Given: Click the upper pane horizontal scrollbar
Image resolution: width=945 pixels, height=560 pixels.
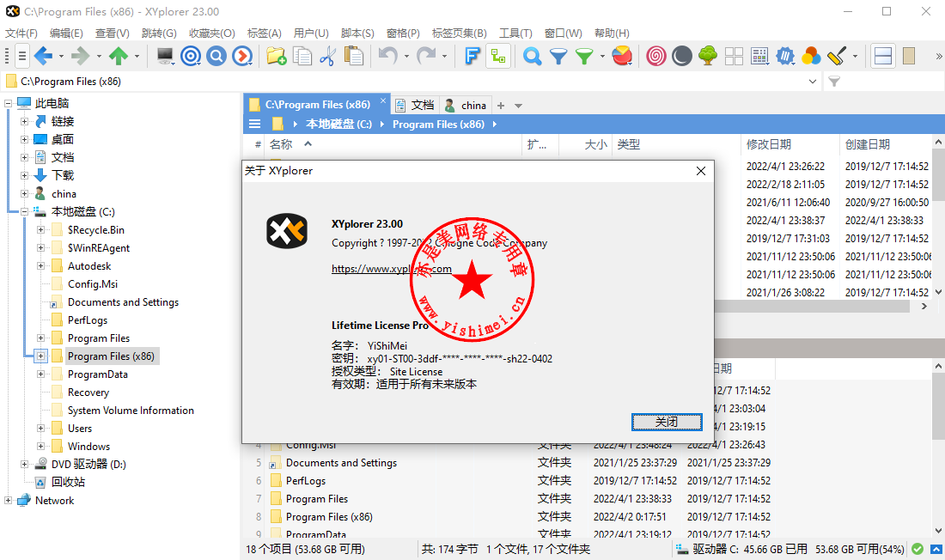Looking at the screenshot, I should click(814, 307).
